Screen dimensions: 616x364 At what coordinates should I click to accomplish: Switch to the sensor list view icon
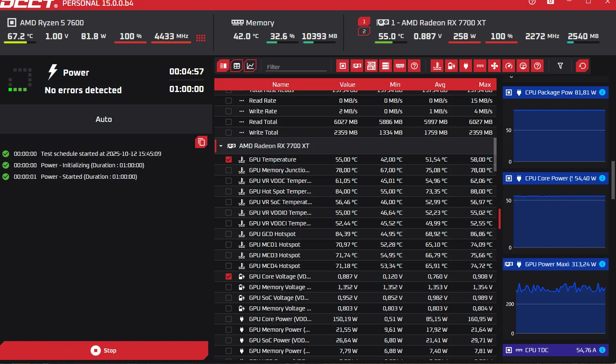pos(223,66)
